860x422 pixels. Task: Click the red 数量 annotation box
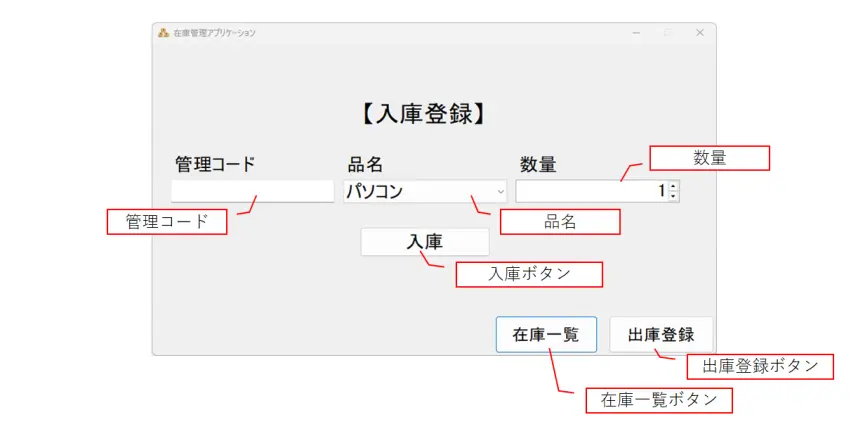(709, 158)
